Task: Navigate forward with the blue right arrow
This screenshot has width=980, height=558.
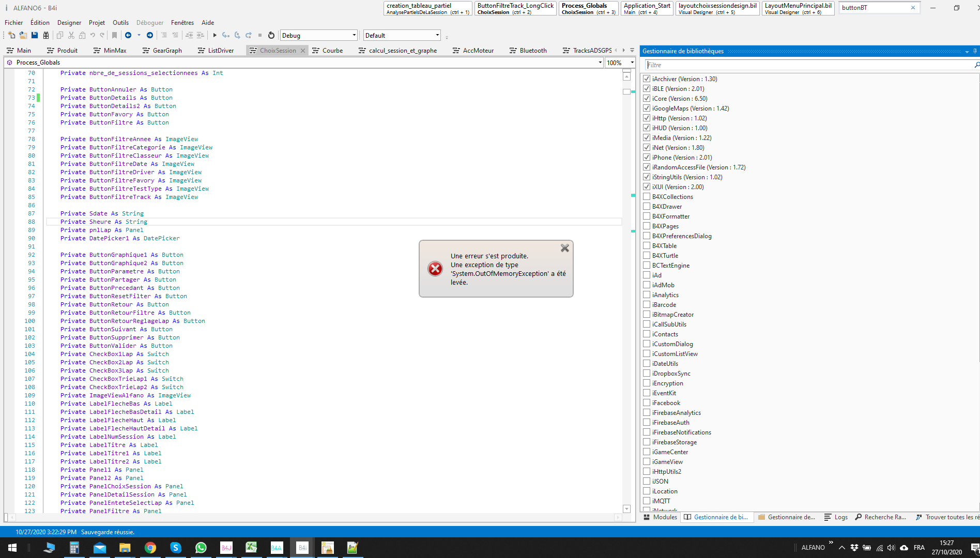Action: [x=150, y=35]
